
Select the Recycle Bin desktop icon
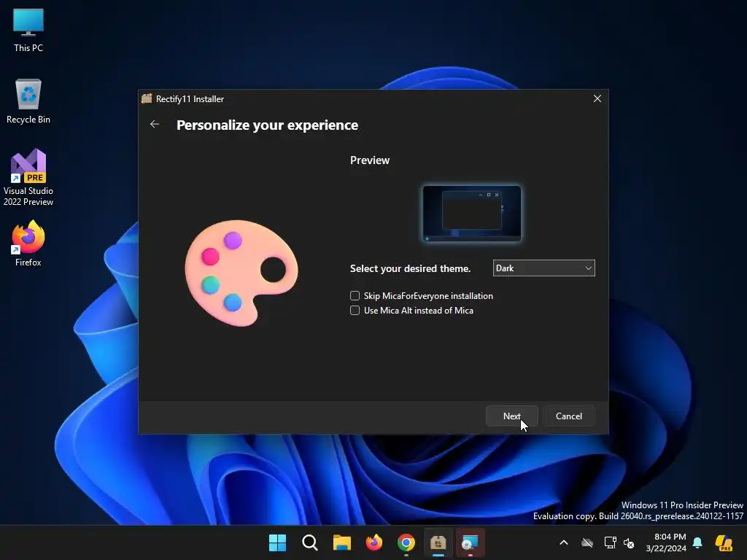(x=28, y=101)
